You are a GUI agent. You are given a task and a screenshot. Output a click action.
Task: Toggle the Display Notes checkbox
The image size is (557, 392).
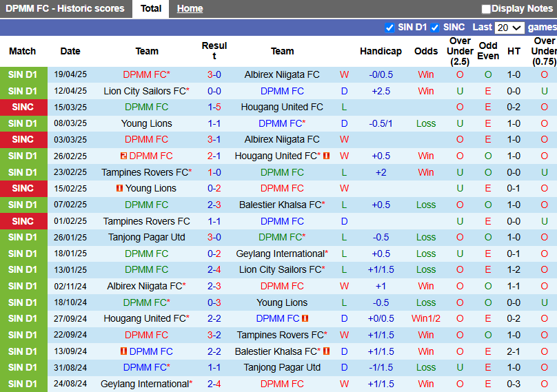[x=486, y=9]
